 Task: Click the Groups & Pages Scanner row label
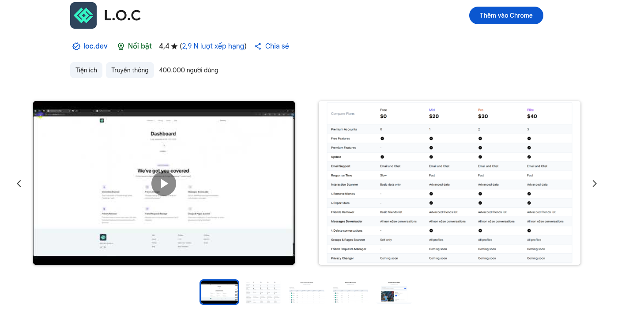point(348,240)
